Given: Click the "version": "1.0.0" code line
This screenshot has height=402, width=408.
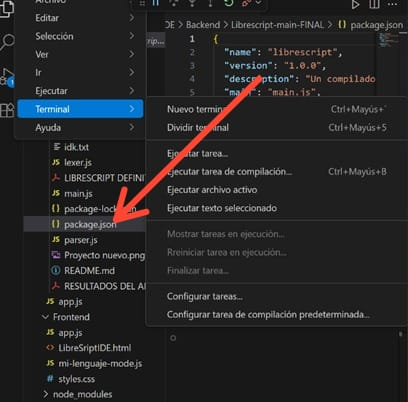Looking at the screenshot, I should coord(275,66).
